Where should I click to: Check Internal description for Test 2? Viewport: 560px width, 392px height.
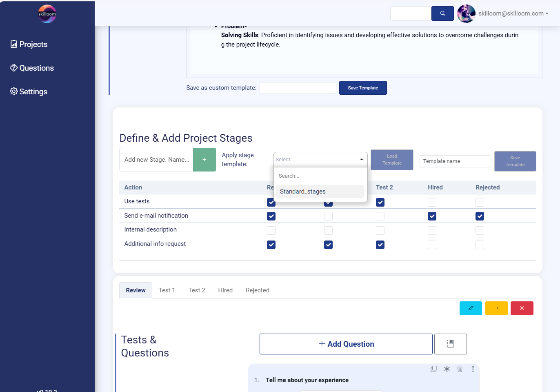tap(380, 231)
